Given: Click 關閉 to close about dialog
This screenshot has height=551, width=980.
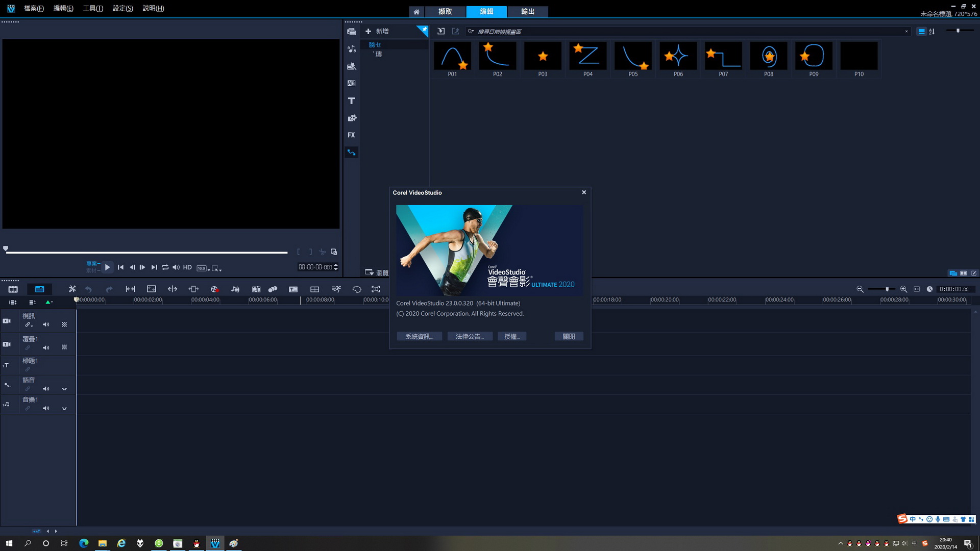Looking at the screenshot, I should (x=569, y=337).
